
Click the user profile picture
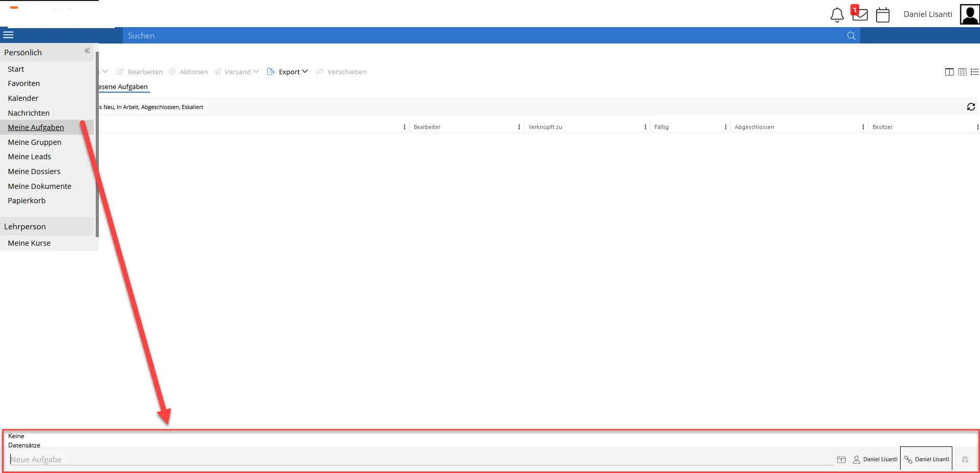[x=969, y=14]
